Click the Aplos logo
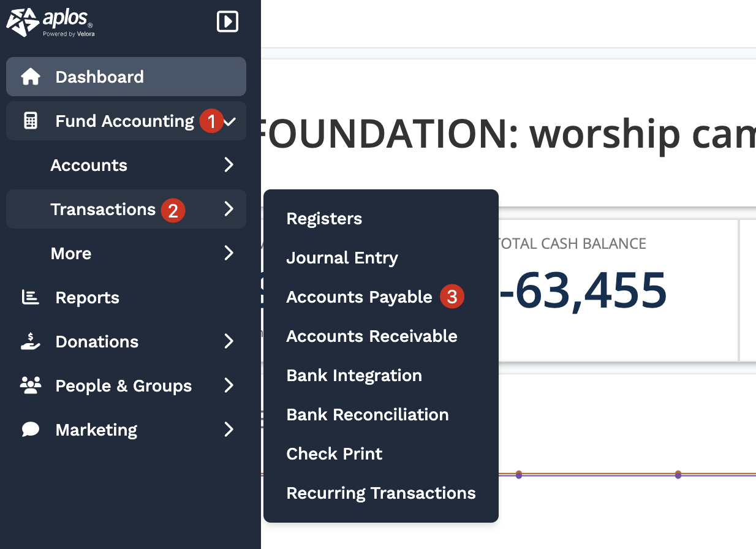Screen dimensions: 756x549 click(50, 22)
